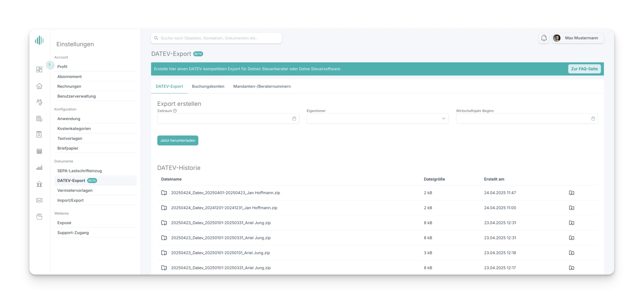Open Rechnungen settings

96,86
